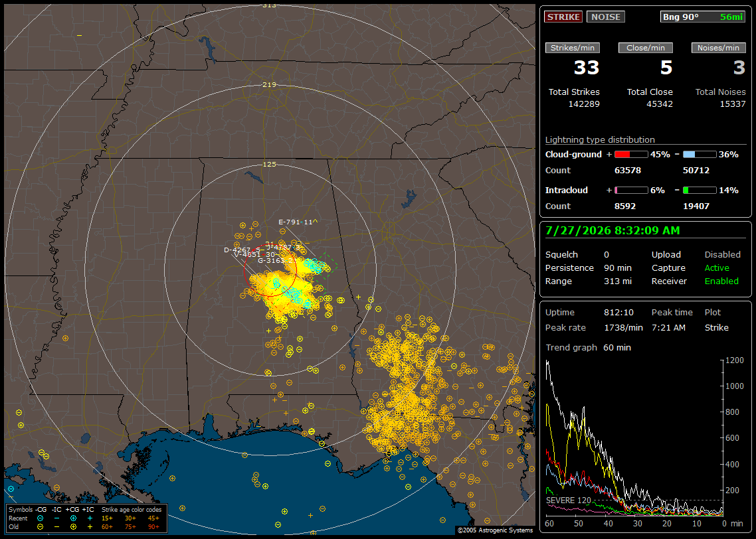
Task: Click the 90+ strike age color code
Action: (x=153, y=527)
